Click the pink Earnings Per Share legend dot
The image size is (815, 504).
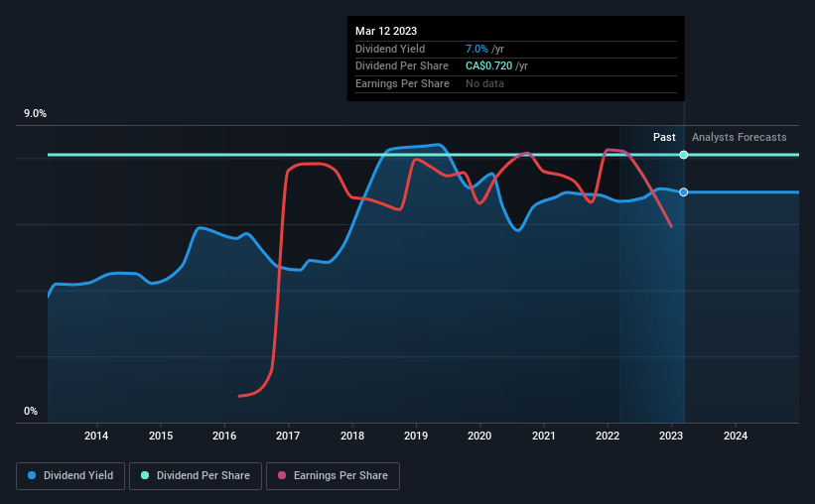point(282,475)
